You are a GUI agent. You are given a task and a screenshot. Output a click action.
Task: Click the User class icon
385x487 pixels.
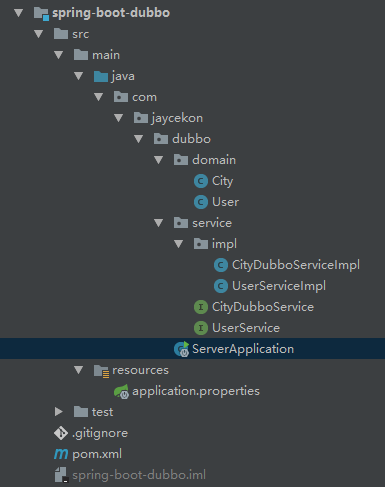tap(201, 202)
